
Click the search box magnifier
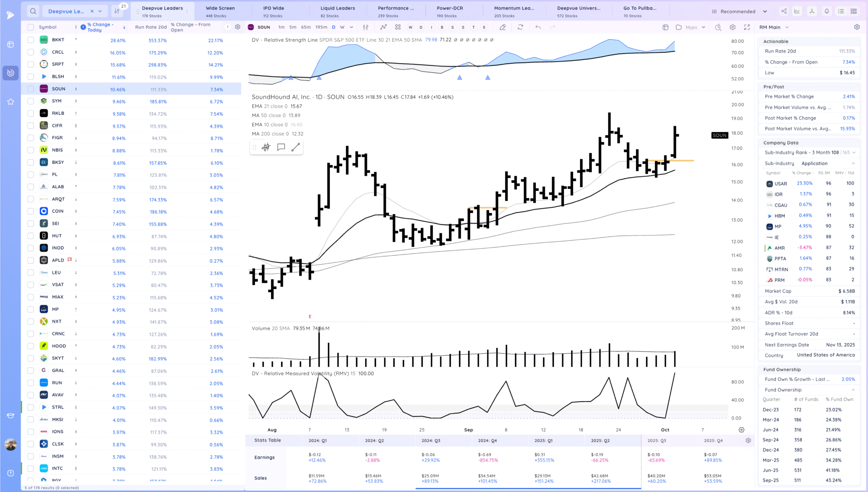coord(33,11)
